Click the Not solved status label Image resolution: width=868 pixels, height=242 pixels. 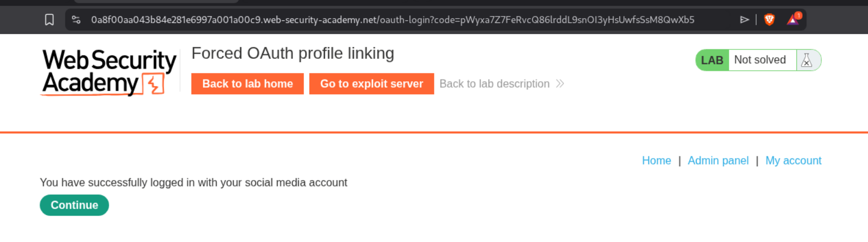[760, 60]
